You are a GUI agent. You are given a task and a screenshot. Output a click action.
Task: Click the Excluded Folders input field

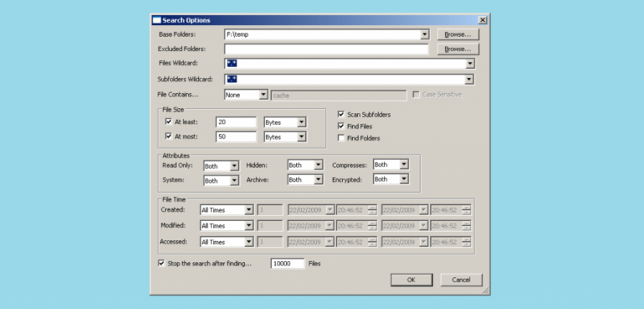tap(326, 49)
